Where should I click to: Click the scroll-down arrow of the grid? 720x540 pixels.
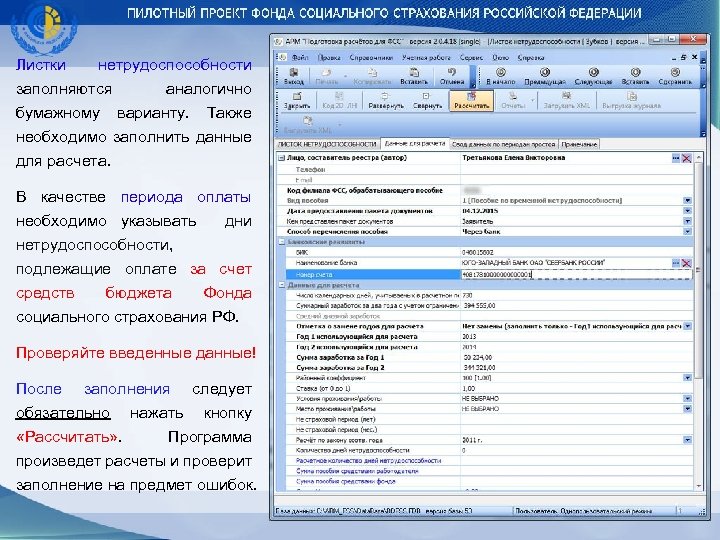click(699, 486)
